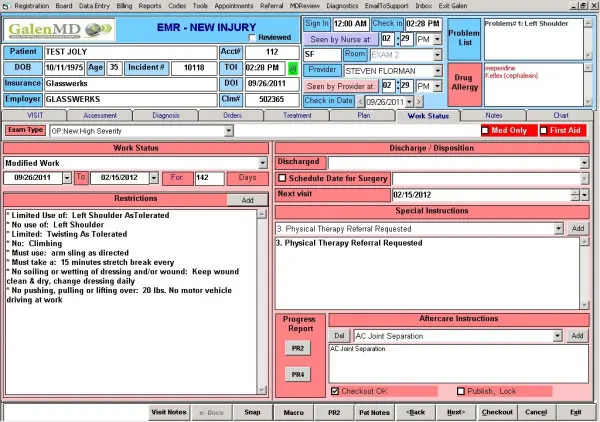The height and width of the screenshot is (422, 600).
Task: Click the Restrictions list scrollbar down arrow
Action: (x=262, y=390)
